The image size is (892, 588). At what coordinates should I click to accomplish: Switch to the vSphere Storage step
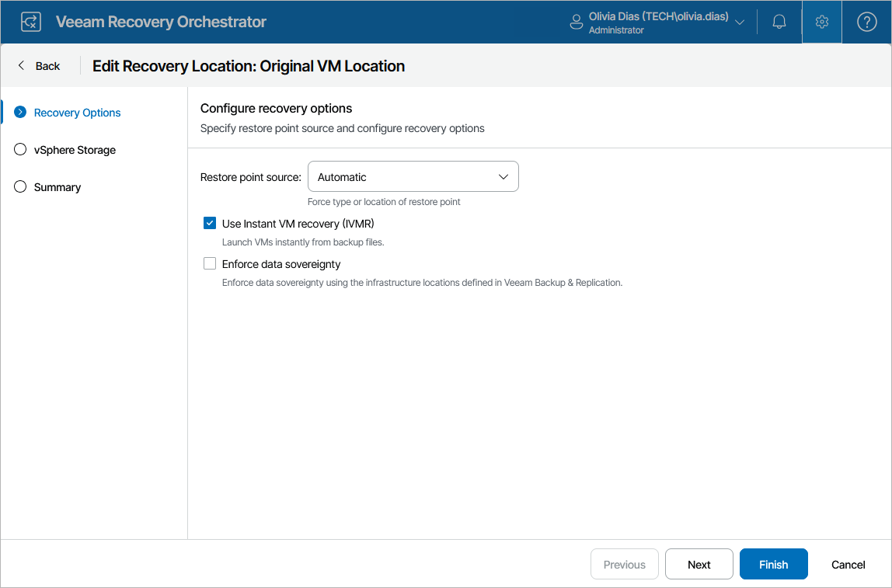(75, 150)
